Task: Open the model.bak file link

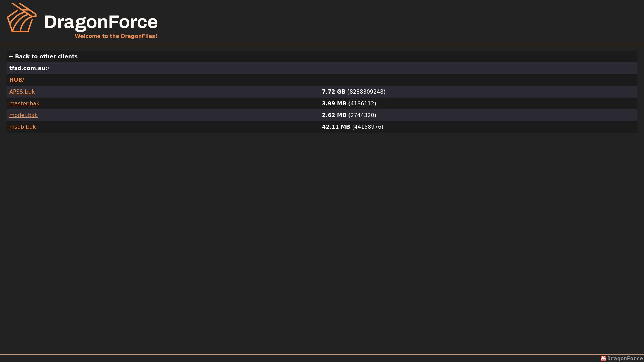Action: (x=23, y=115)
